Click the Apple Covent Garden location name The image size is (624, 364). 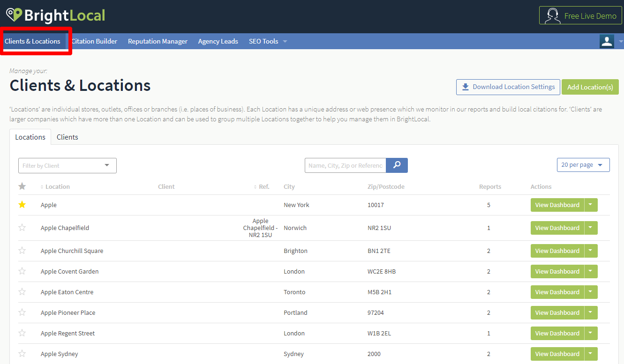pos(69,271)
